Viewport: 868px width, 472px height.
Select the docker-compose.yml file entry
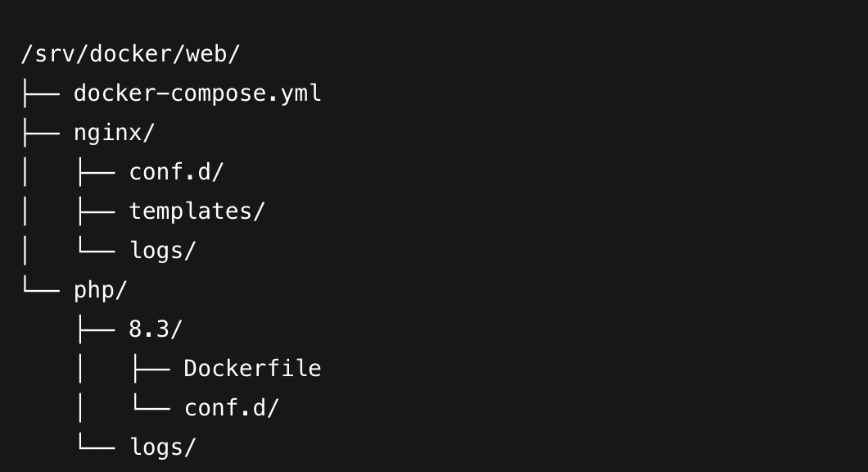coord(197,93)
